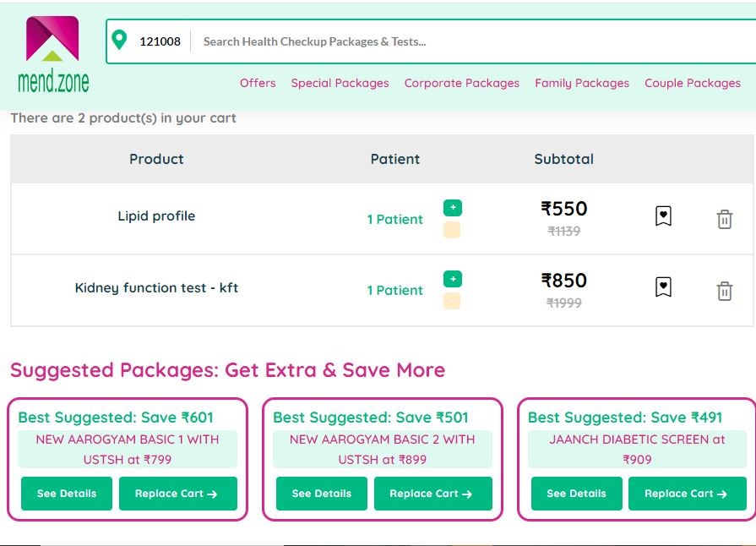Open Corporate Packages page
This screenshot has height=546, width=756.
pos(461,83)
